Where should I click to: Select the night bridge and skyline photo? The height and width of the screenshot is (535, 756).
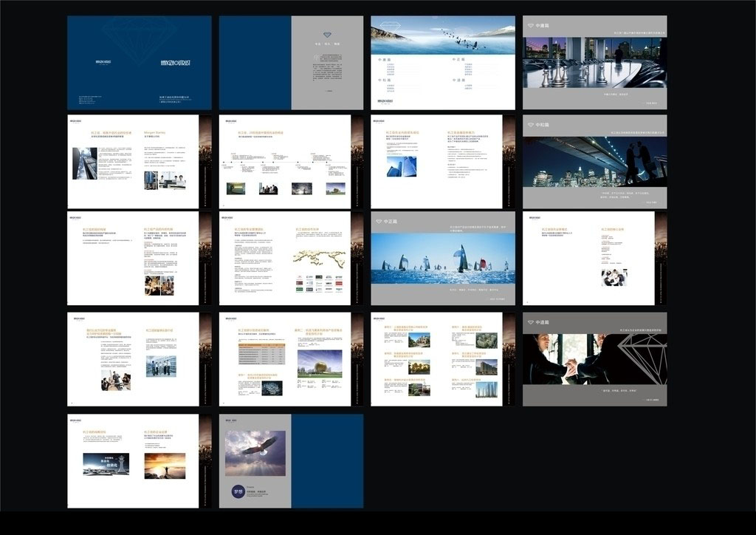pos(594,162)
